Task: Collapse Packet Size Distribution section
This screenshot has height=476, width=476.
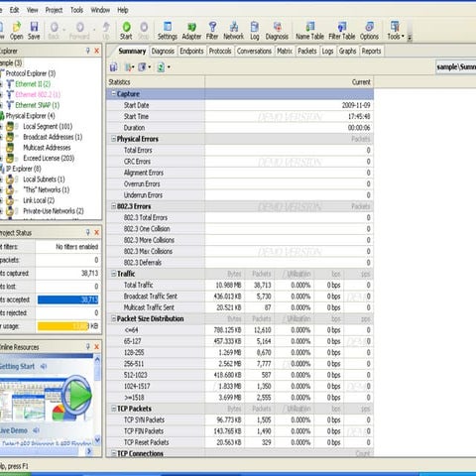Action: [x=113, y=318]
